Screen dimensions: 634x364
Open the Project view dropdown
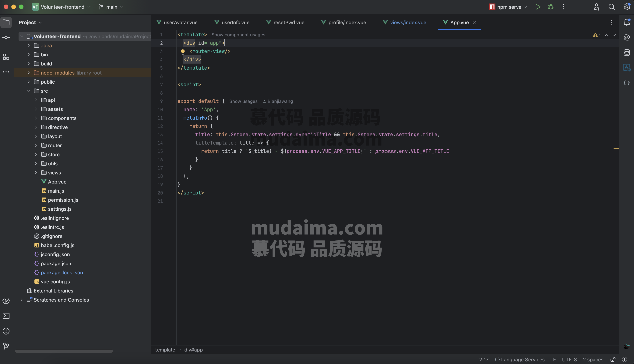[30, 23]
